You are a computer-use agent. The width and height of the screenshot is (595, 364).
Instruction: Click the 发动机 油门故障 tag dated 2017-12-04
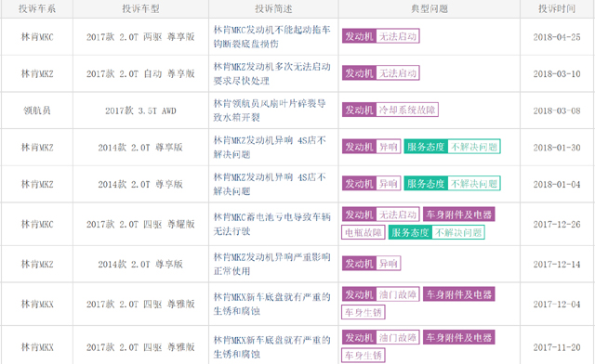click(x=380, y=294)
